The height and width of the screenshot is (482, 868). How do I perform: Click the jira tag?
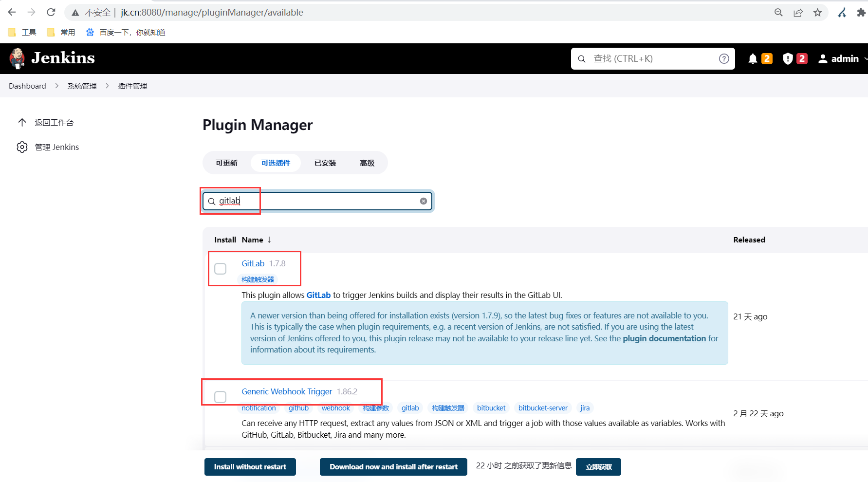click(x=585, y=408)
